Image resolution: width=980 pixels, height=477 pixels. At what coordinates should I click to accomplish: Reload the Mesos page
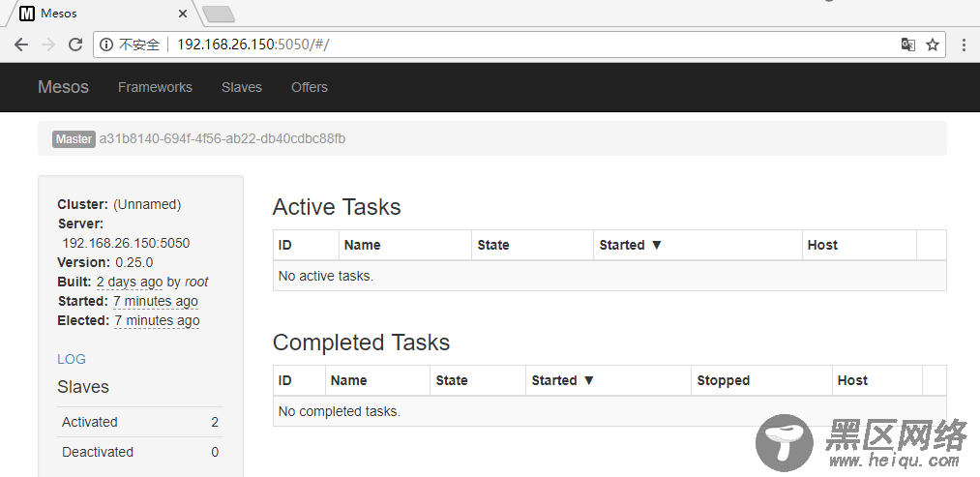point(75,45)
